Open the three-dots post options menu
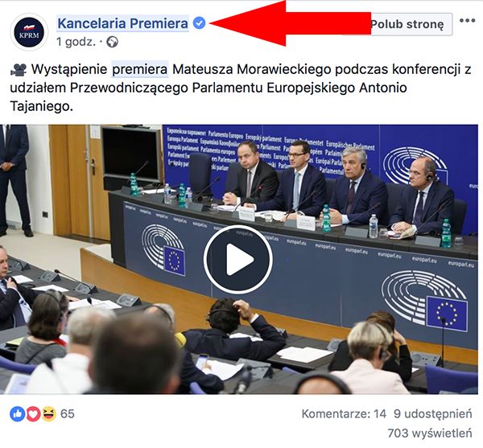Viewport: 483px width, 448px height. [x=467, y=21]
